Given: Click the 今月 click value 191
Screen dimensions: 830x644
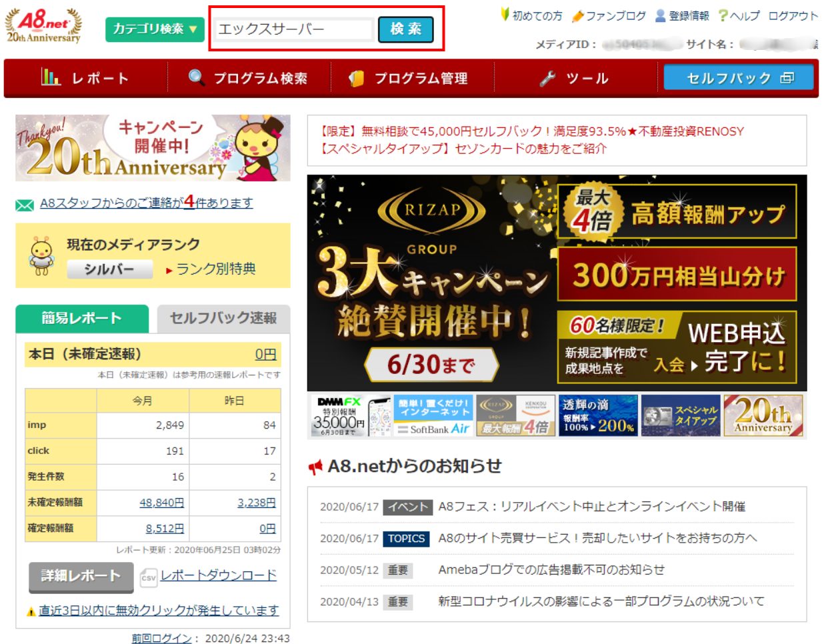Looking at the screenshot, I should click(x=175, y=451).
